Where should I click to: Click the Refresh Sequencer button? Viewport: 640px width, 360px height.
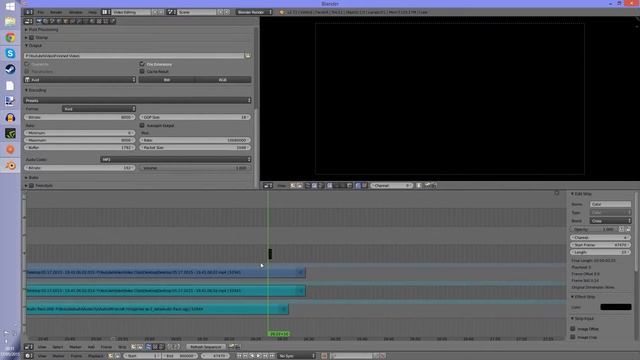206,347
